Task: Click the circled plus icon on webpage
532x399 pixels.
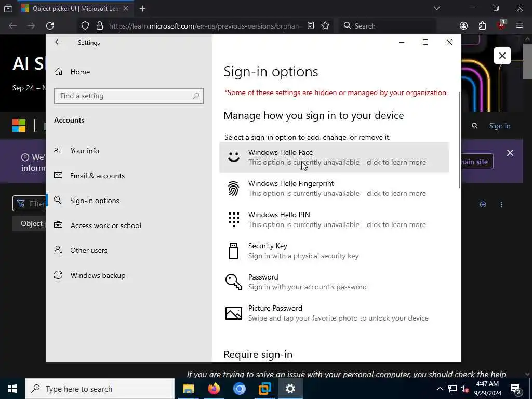Action: click(x=483, y=204)
